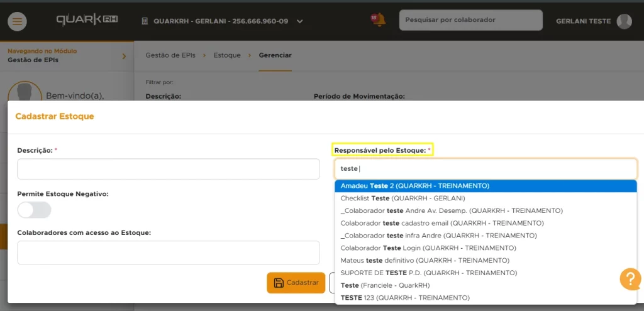Click the building icon beside company name
The height and width of the screenshot is (311, 644).
[145, 21]
